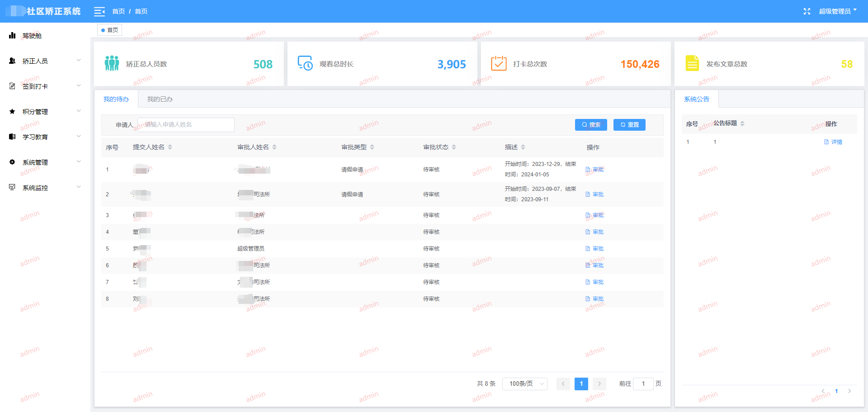Expand the 签到打卡 submenu arrow
This screenshot has width=868, height=412.
(79, 85)
